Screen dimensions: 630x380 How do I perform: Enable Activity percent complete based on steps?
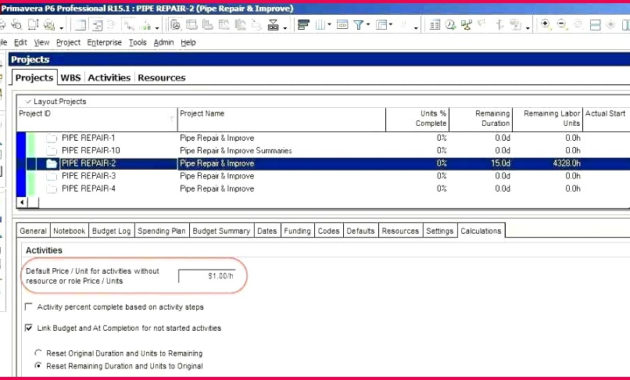point(29,307)
